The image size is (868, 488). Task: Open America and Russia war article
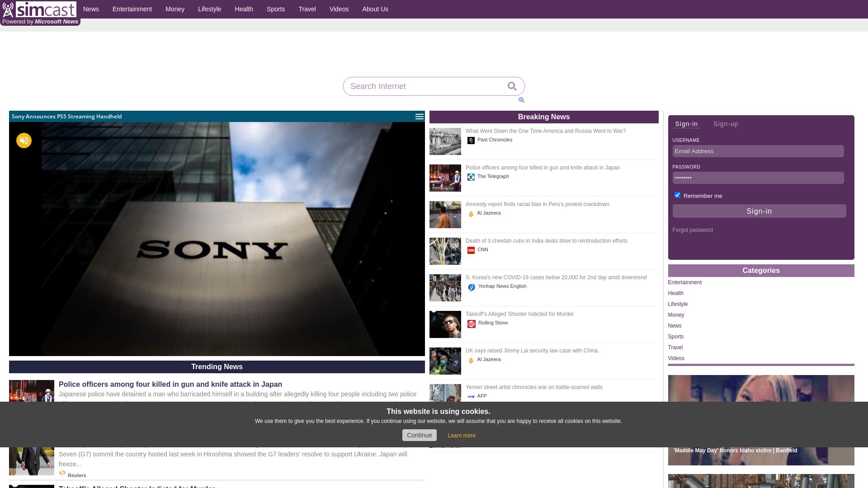click(x=546, y=131)
